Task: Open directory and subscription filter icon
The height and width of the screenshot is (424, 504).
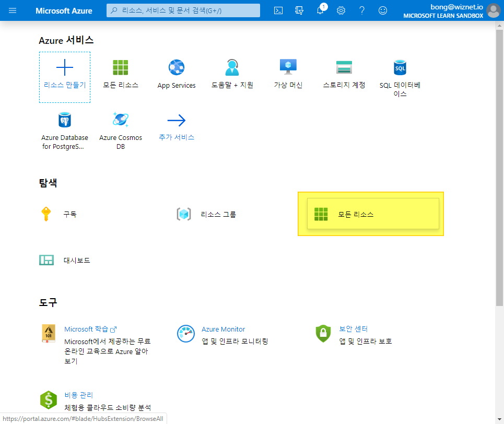Action: [299, 10]
